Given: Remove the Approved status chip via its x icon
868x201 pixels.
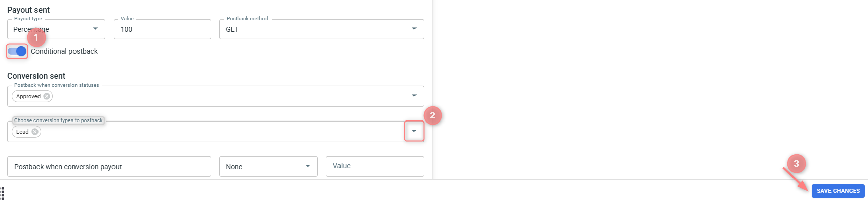Looking at the screenshot, I should click(x=47, y=96).
